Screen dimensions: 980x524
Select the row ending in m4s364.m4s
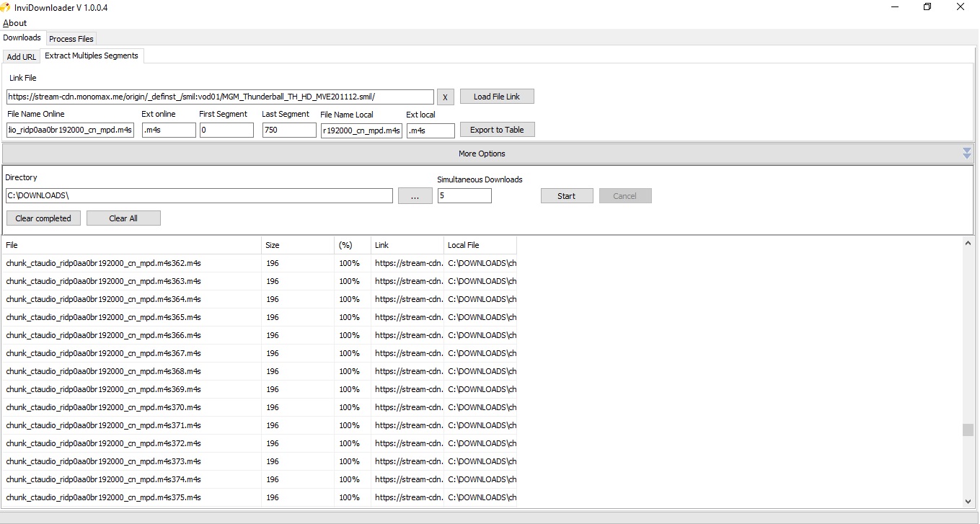click(260, 299)
